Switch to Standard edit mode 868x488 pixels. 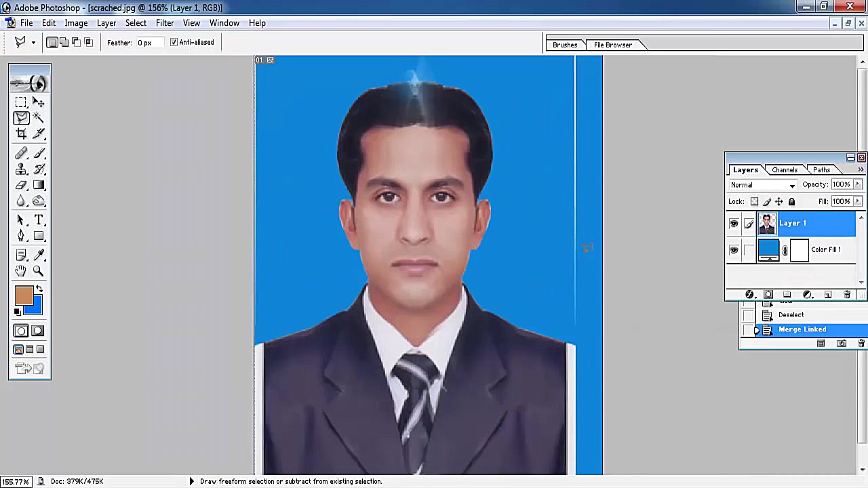tap(21, 331)
